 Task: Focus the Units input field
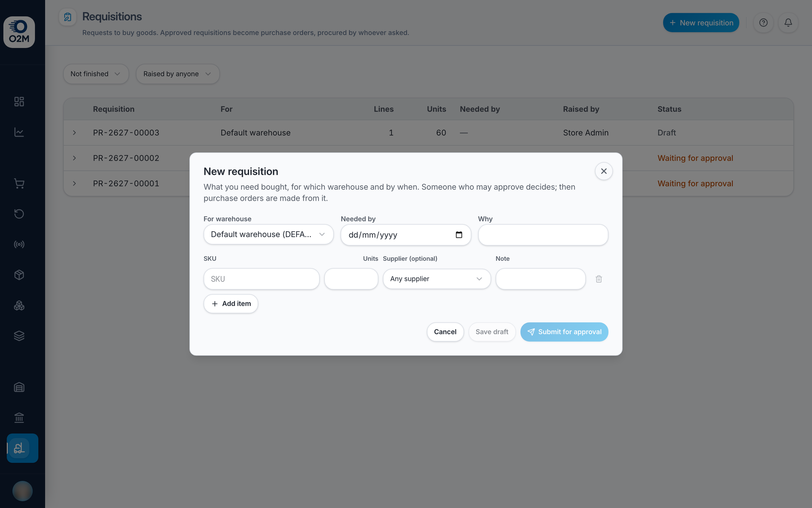click(x=351, y=279)
